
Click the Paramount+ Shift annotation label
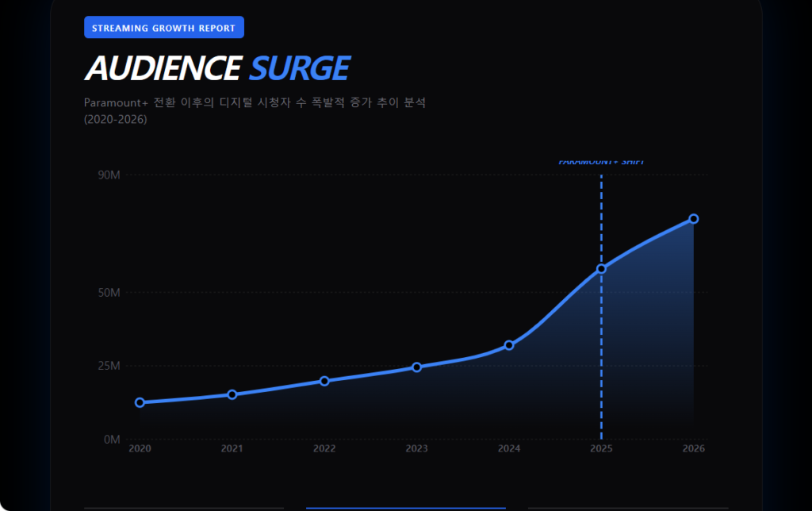[x=601, y=162]
